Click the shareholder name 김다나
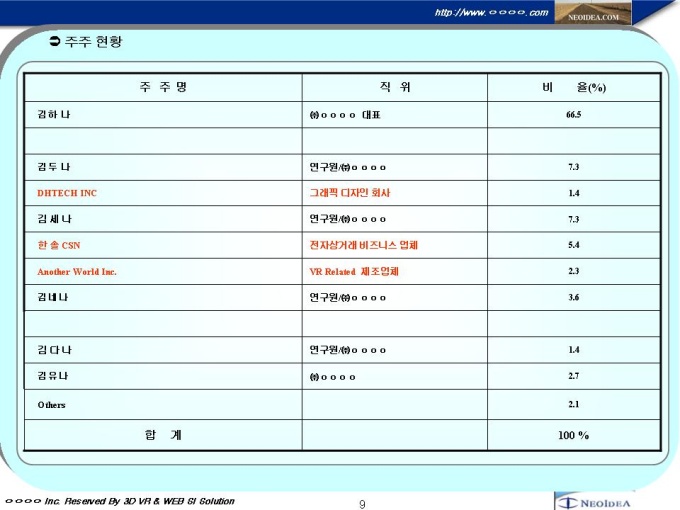Screen dimensions: 680x510 [54, 350]
